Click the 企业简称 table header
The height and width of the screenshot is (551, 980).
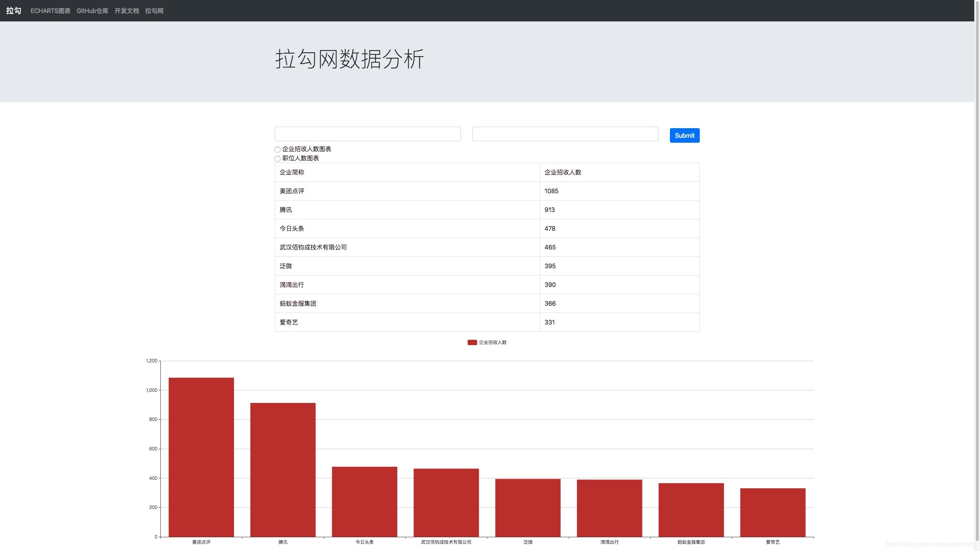click(292, 172)
